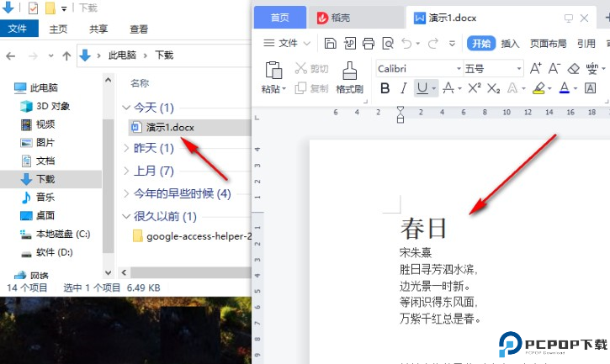This screenshot has height=364, width=610.
Task: Toggle Superscript formatting
Action: click(475, 88)
